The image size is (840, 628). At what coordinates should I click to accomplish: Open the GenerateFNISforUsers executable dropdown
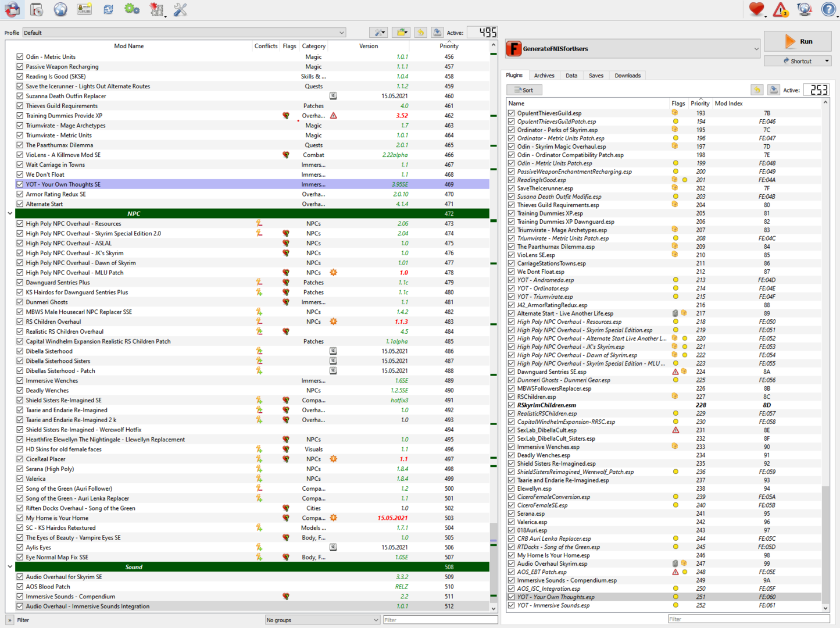[x=633, y=49]
